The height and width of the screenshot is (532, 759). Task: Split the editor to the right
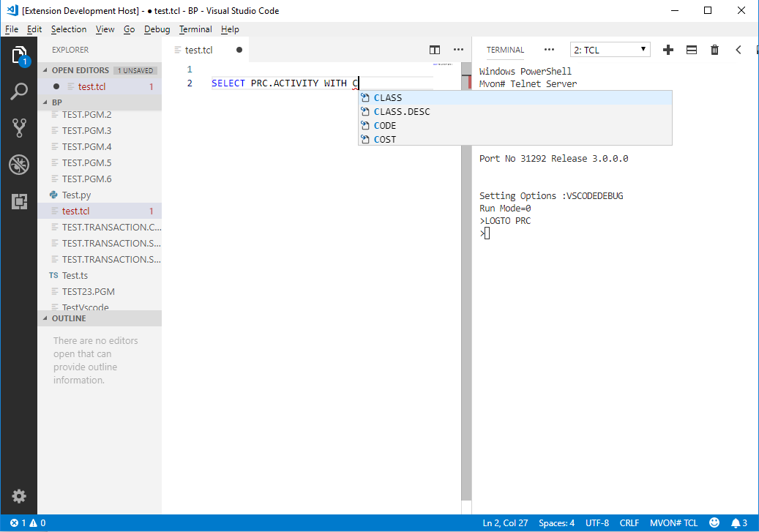point(435,50)
